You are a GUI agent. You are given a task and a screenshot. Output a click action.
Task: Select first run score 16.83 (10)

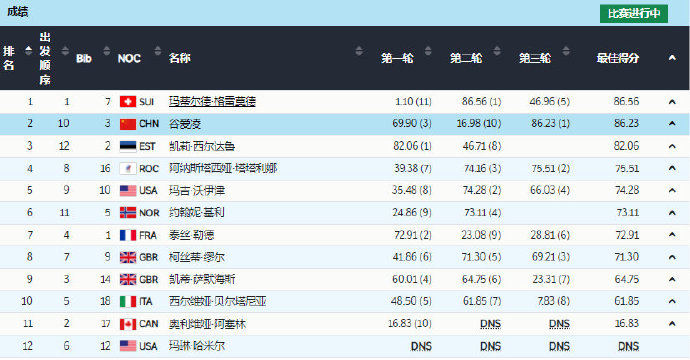[410, 324]
